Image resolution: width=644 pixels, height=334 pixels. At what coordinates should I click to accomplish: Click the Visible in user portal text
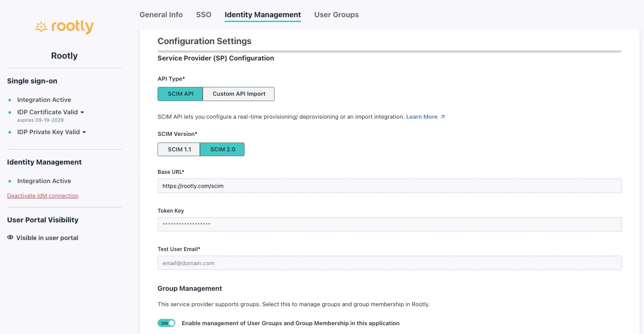click(x=47, y=238)
